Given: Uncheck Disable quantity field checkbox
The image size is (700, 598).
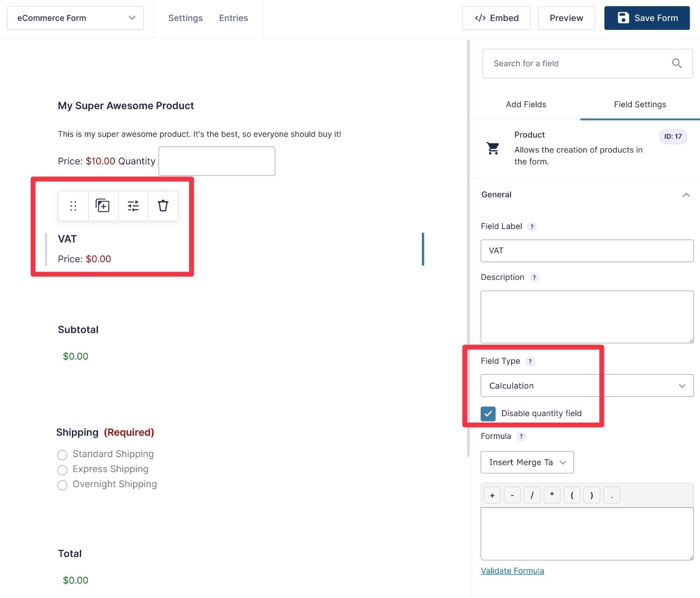Looking at the screenshot, I should tap(488, 414).
